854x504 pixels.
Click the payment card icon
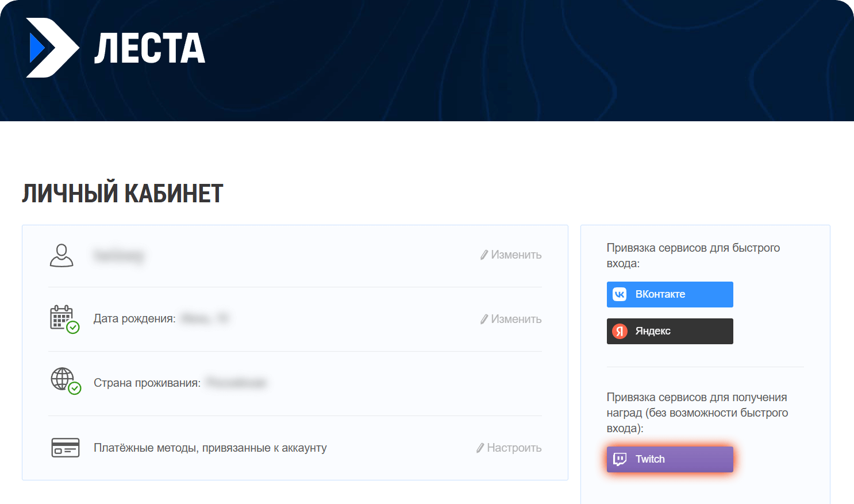click(x=66, y=448)
